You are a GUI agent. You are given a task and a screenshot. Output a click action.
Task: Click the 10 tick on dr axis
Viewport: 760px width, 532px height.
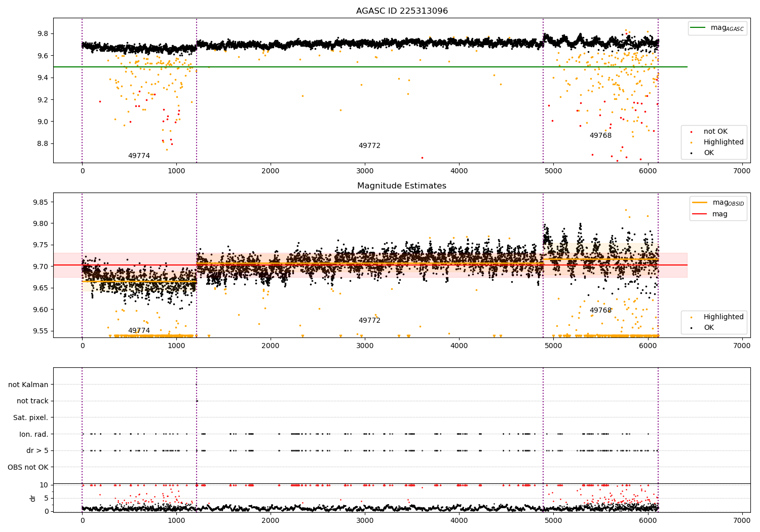(x=45, y=485)
